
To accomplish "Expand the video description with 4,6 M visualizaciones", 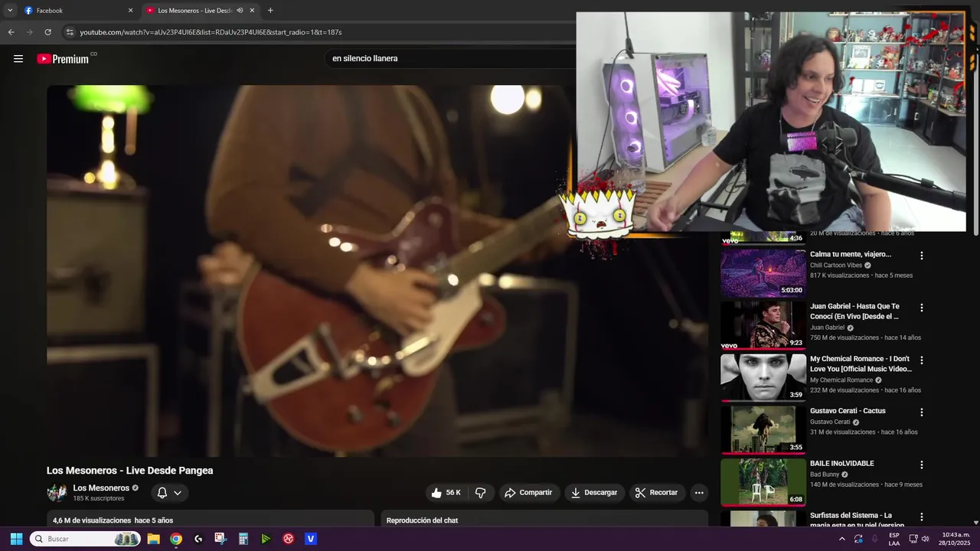I will 211,520.
